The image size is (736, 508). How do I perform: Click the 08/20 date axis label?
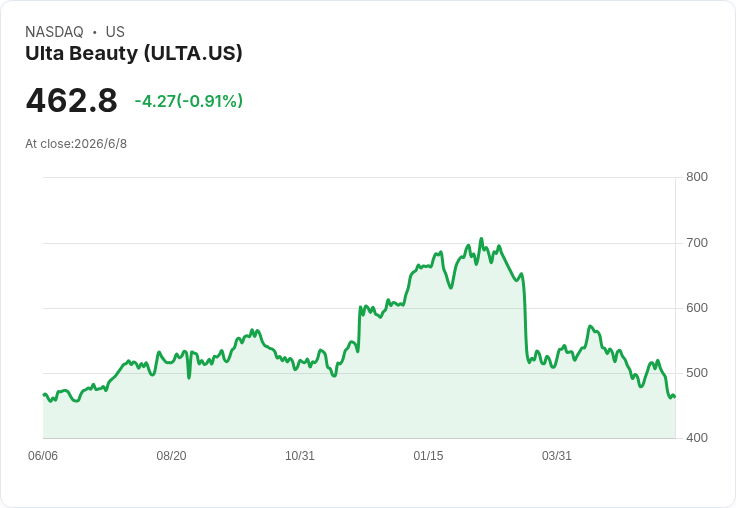(171, 456)
